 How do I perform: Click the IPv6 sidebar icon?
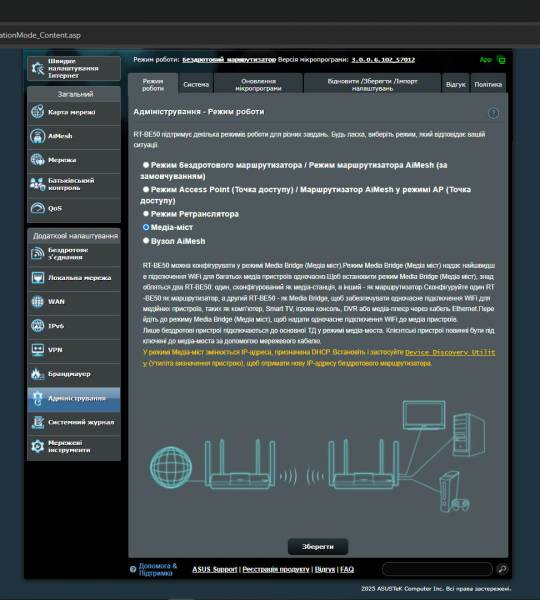[x=38, y=326]
